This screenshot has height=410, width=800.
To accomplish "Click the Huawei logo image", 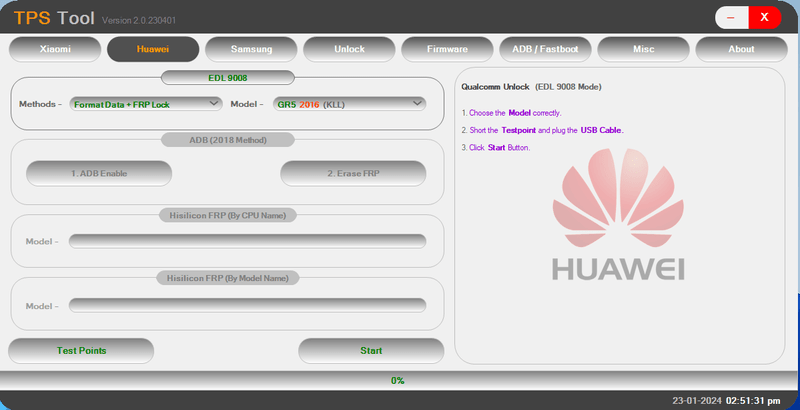I will [x=618, y=214].
